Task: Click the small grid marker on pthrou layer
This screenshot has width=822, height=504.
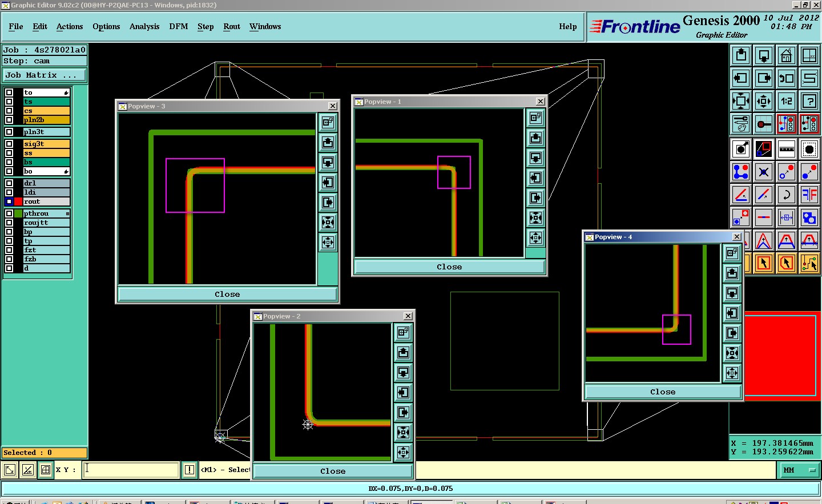Action: pyautogui.click(x=67, y=213)
